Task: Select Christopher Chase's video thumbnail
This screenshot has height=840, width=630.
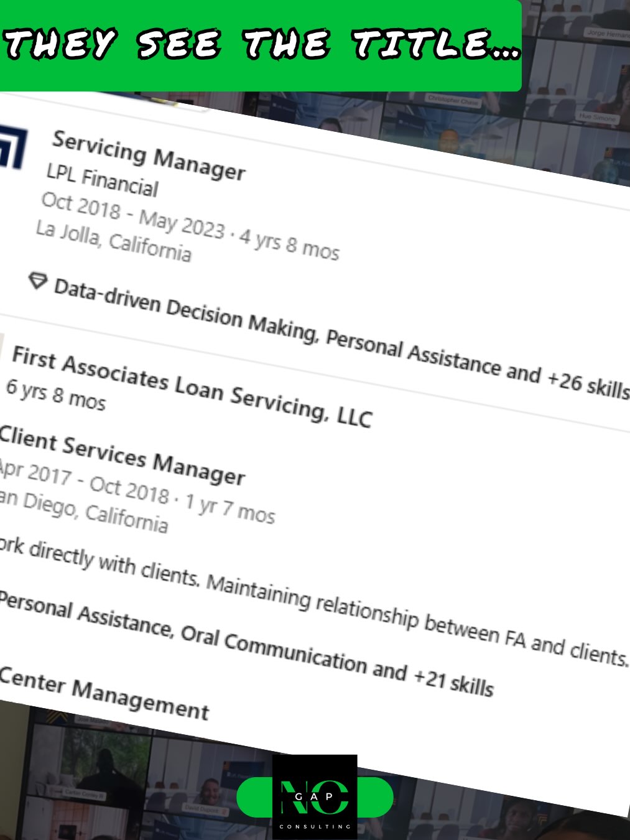Action: (x=453, y=112)
